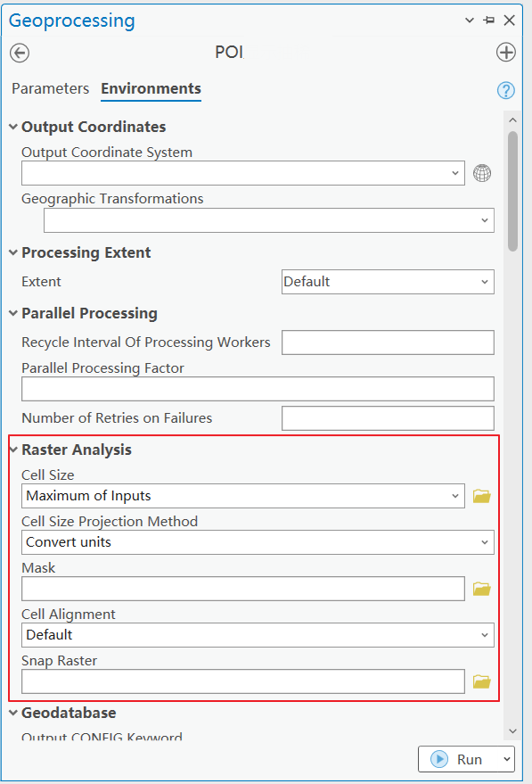The width and height of the screenshot is (532, 784).
Task: Toggle auto-hide pin icon in title bar
Action: click(x=489, y=21)
